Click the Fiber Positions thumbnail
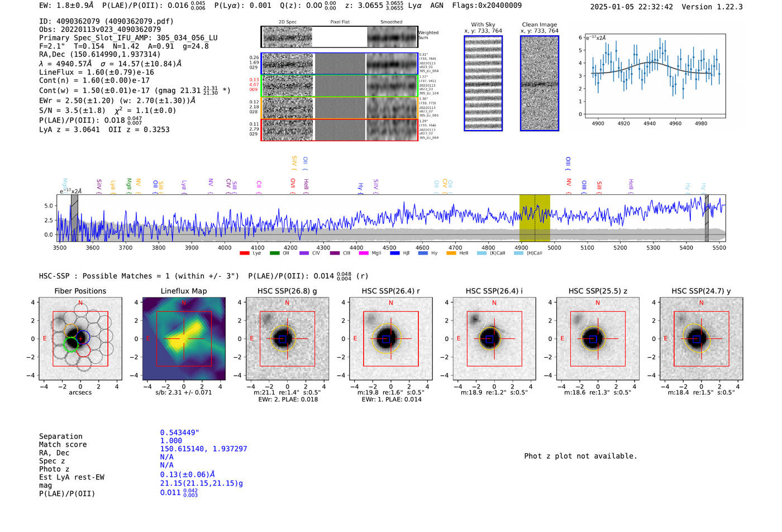 pyautogui.click(x=80, y=339)
